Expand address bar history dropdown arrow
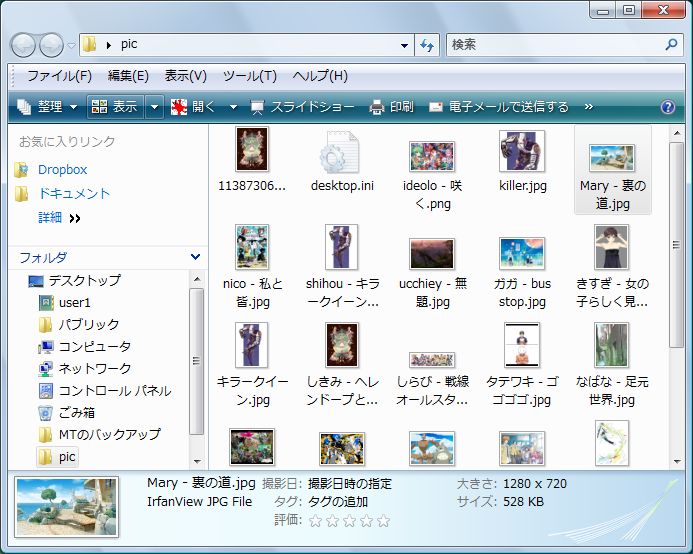The width and height of the screenshot is (693, 554). click(x=404, y=46)
